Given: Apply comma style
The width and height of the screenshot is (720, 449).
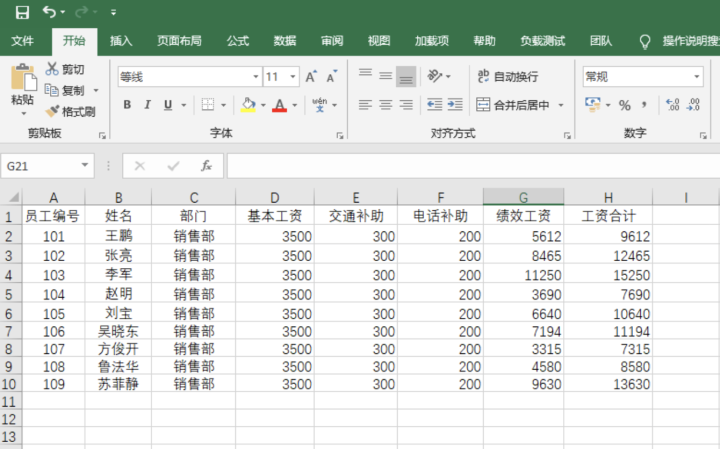Looking at the screenshot, I should [x=644, y=105].
